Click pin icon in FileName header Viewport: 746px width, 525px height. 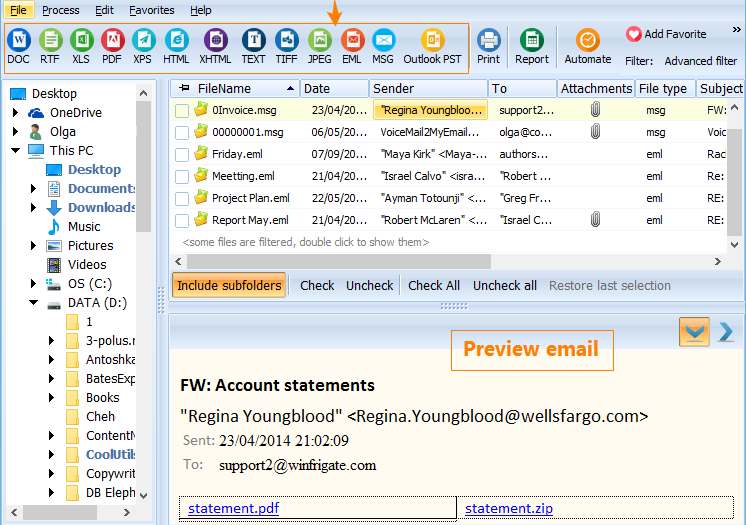(x=184, y=88)
